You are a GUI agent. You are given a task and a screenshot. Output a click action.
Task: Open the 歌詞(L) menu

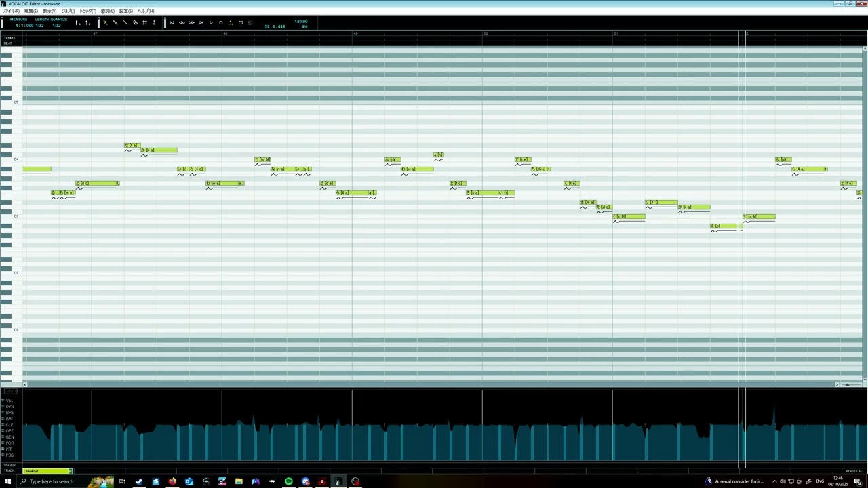108,11
